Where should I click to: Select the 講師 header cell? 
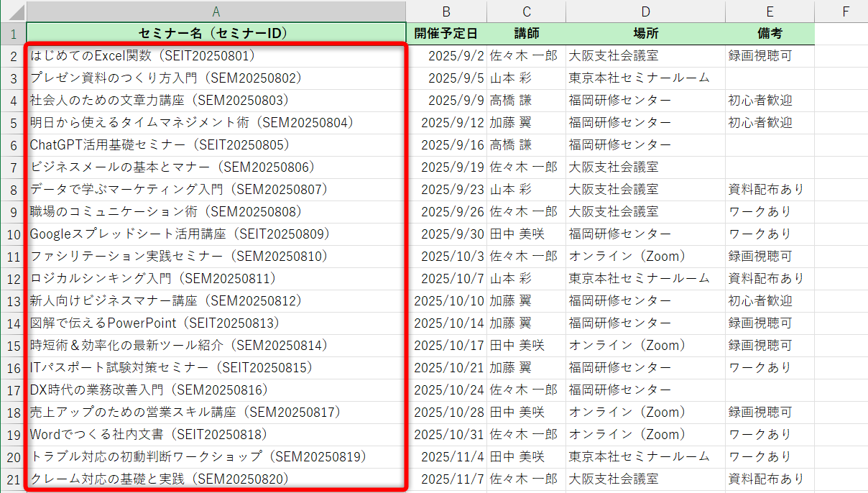coord(526,34)
